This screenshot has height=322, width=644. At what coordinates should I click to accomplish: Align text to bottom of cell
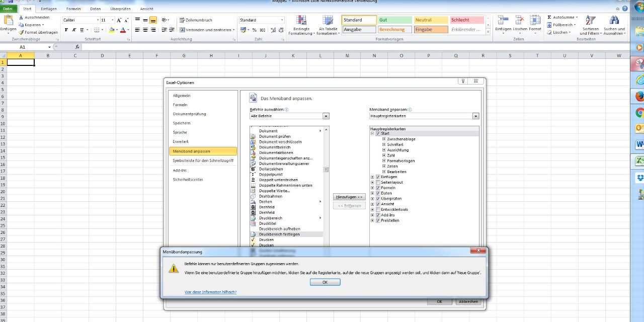click(153, 20)
